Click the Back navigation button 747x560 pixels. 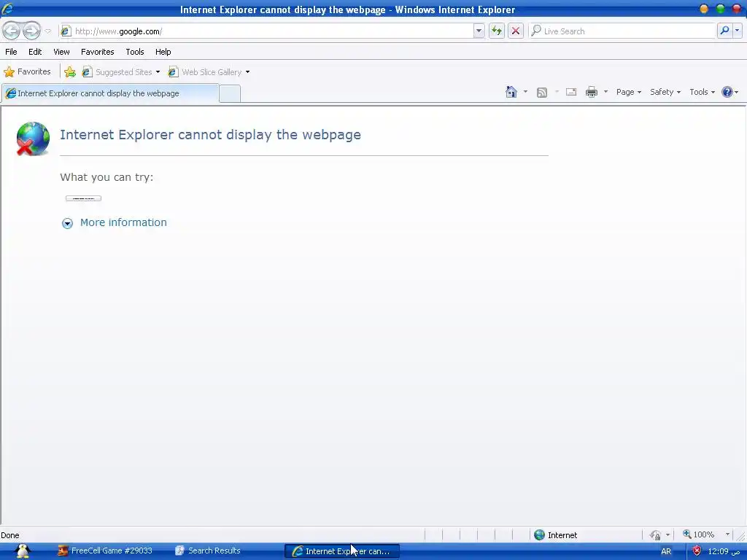[12, 31]
